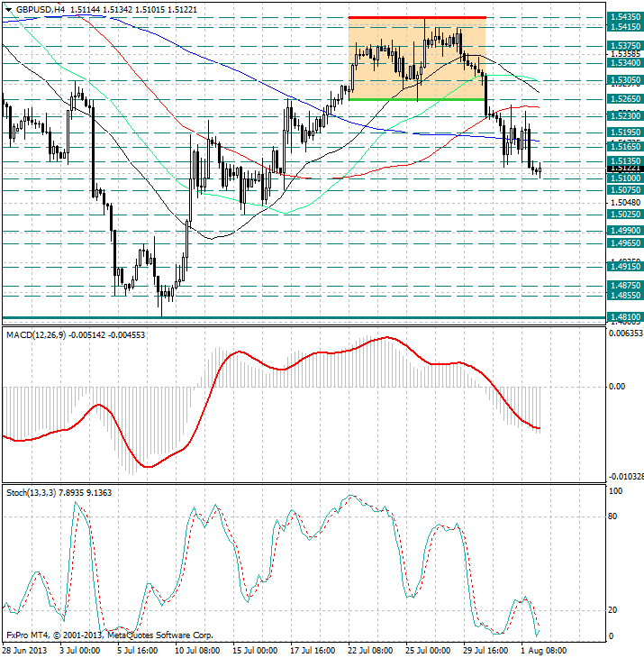Click the 1.54350 price level label
Viewport: 644px width, 658px height.
(625, 17)
